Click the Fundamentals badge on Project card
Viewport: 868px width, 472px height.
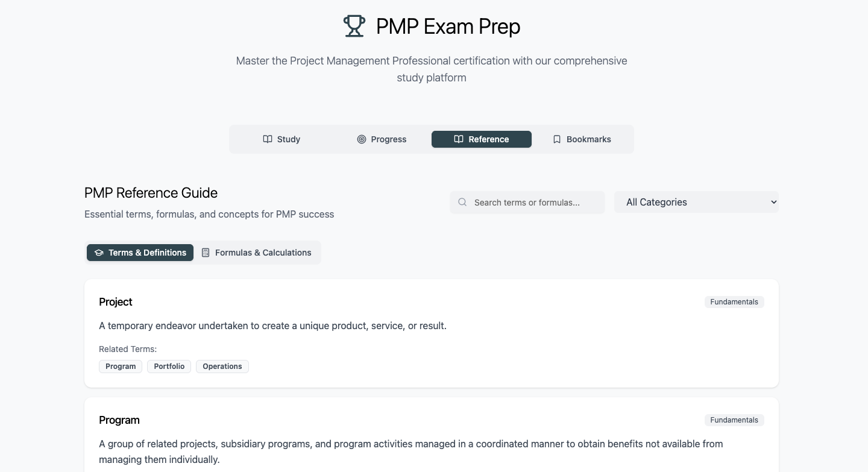tap(734, 302)
